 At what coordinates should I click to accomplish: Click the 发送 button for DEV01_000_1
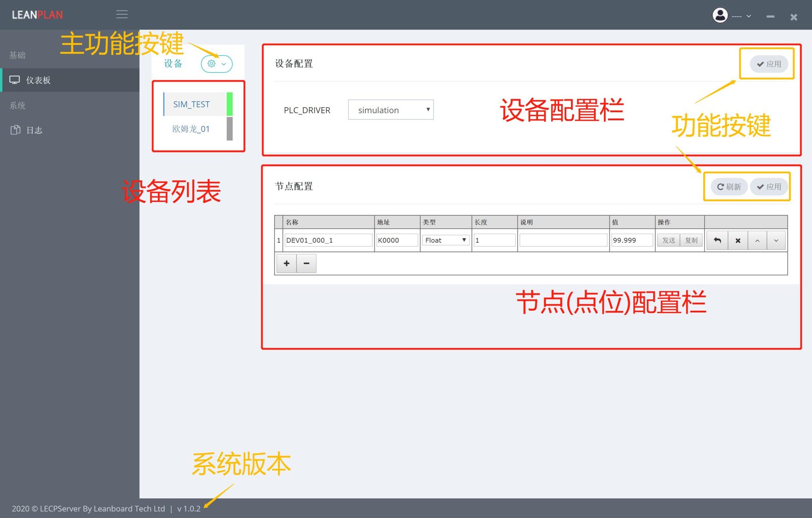668,240
